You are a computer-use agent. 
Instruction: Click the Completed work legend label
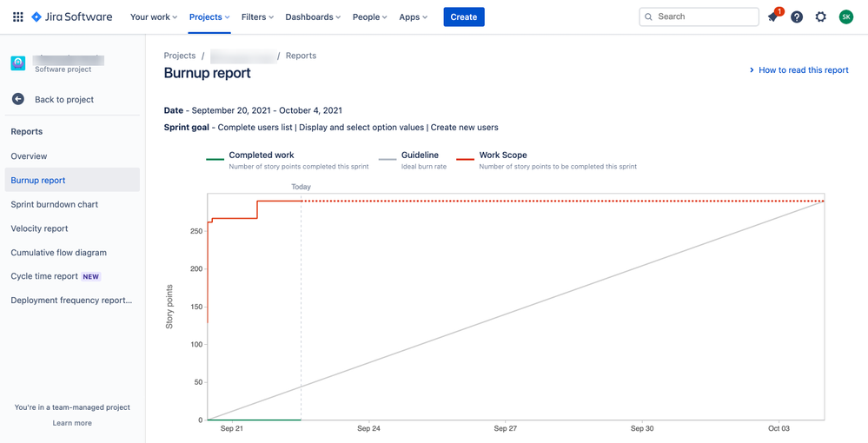[262, 155]
